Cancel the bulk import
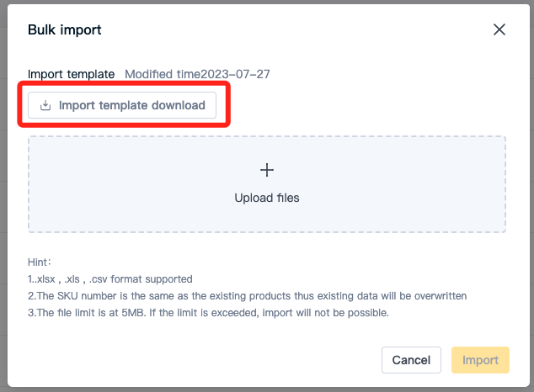This screenshot has height=392, width=534. [411, 360]
